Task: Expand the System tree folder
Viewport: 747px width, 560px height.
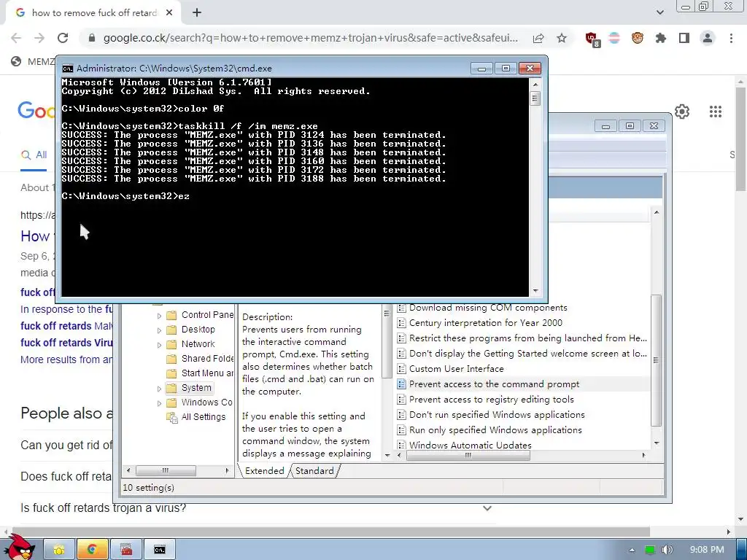Action: coord(160,389)
